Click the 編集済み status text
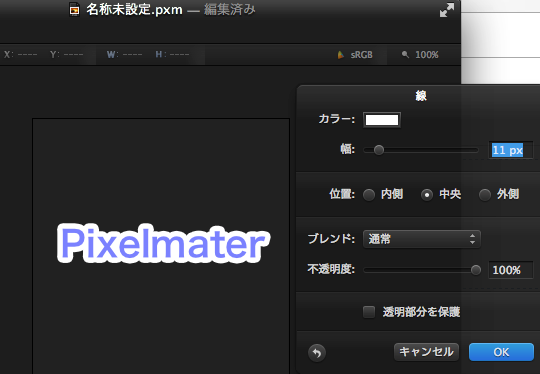The image size is (540, 374). pos(230,10)
